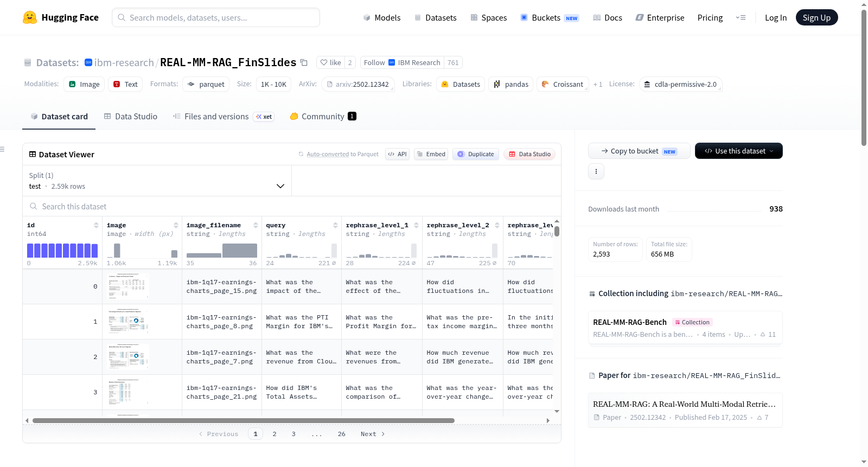
Task: Click the Duplicate button
Action: point(476,154)
